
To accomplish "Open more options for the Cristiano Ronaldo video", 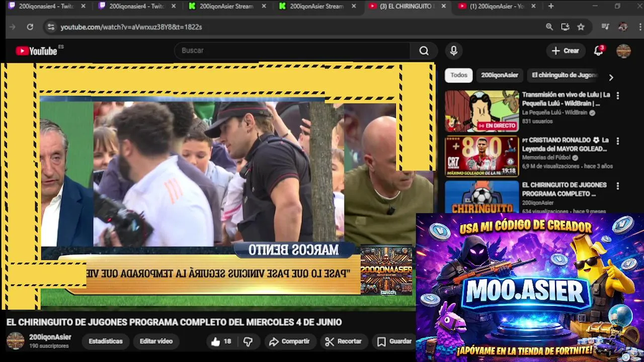I will click(x=618, y=141).
